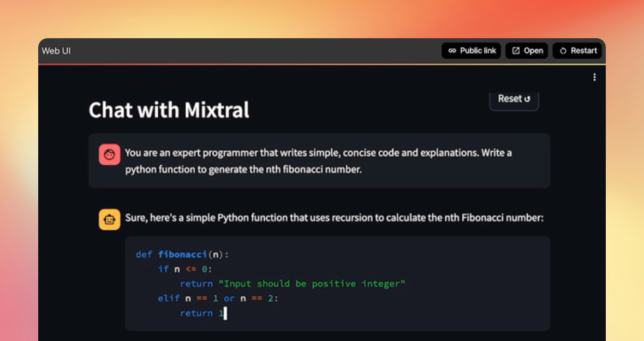
Task: Click the rotate arrow inside Reset button
Action: coord(527,99)
